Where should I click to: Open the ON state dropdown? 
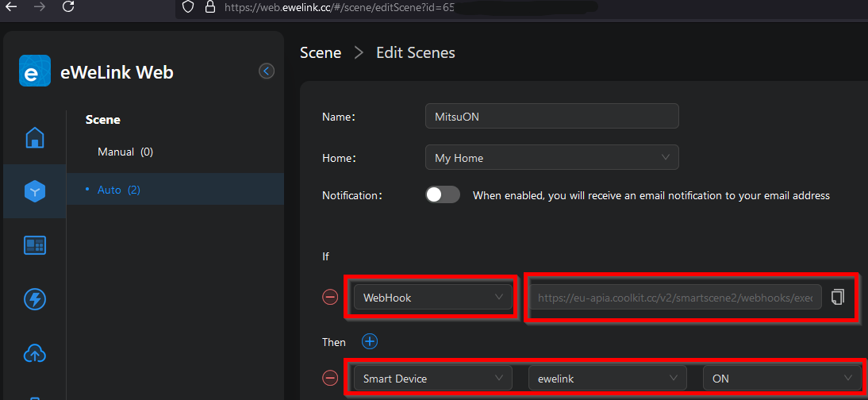(x=782, y=379)
